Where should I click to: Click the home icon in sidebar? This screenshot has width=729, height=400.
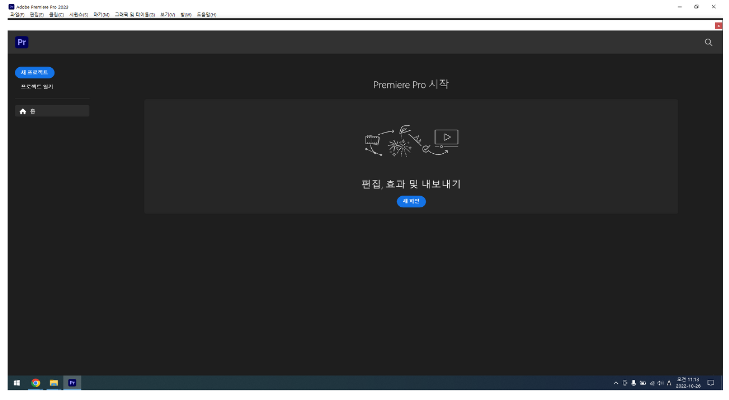tap(23, 111)
